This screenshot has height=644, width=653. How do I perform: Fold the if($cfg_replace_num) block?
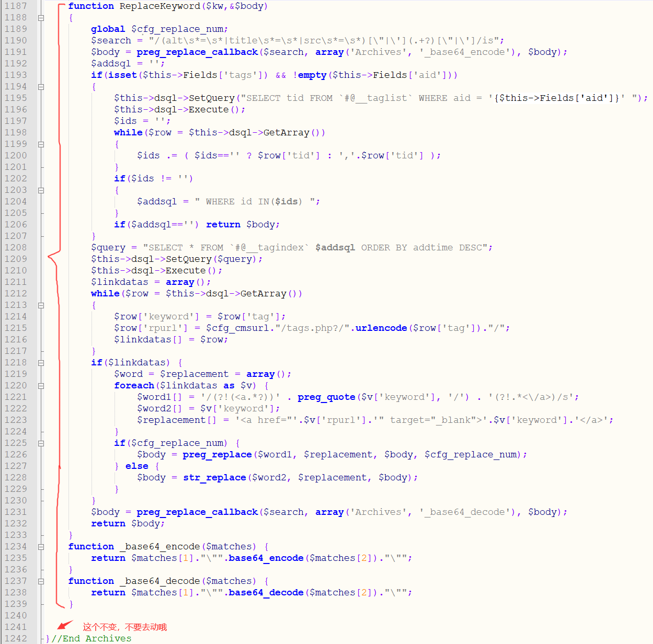41,443
